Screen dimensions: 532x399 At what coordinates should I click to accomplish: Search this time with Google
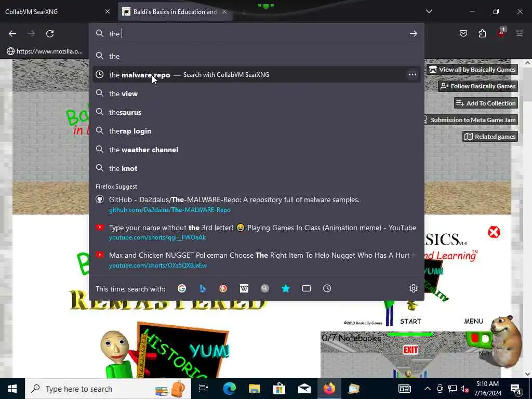181,288
